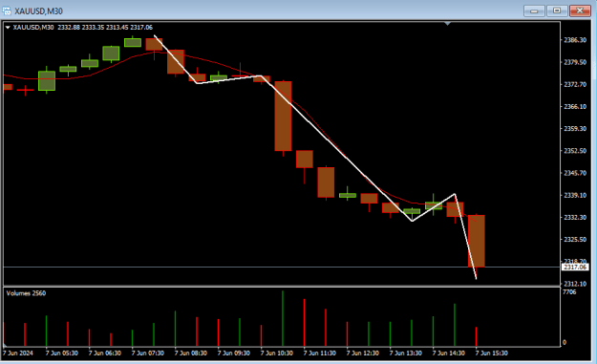Click the 2345.70 price axis label

click(575, 173)
